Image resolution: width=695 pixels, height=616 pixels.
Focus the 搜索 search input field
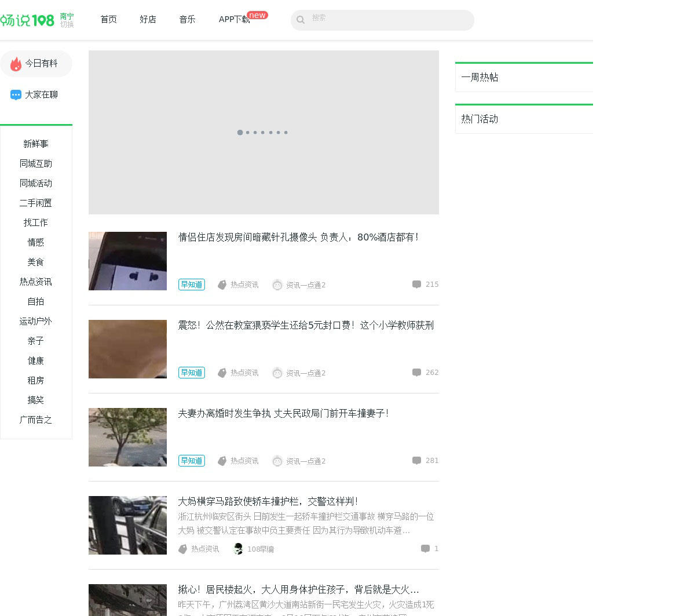tap(388, 20)
